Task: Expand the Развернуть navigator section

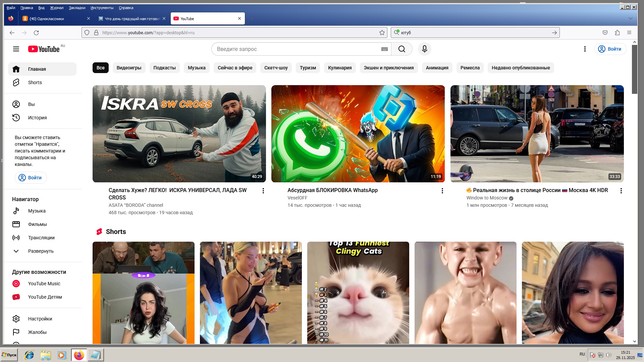Action: [41, 251]
